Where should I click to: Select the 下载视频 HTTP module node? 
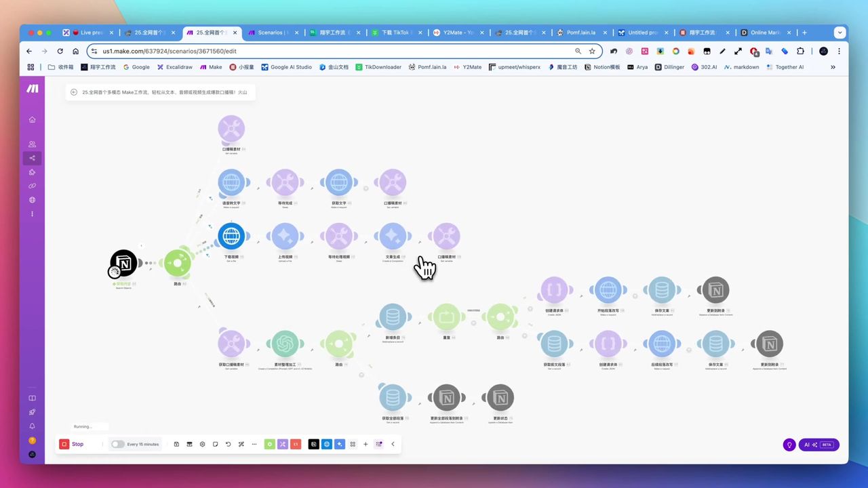click(231, 237)
